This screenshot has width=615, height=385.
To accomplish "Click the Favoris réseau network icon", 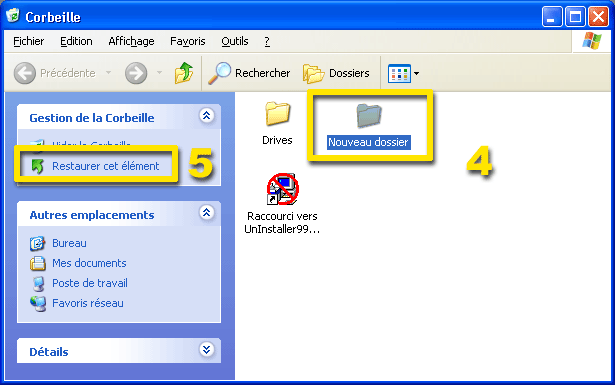I will tap(38, 303).
